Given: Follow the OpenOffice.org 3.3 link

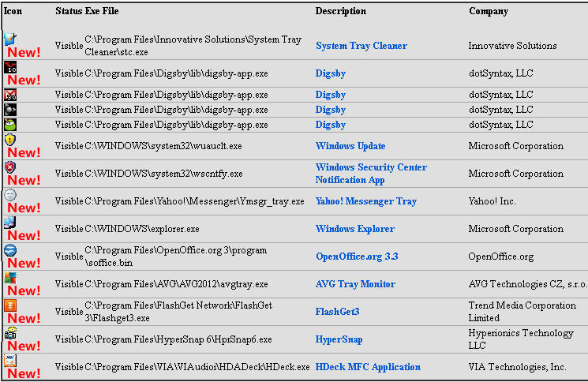Looking at the screenshot, I should 357,257.
